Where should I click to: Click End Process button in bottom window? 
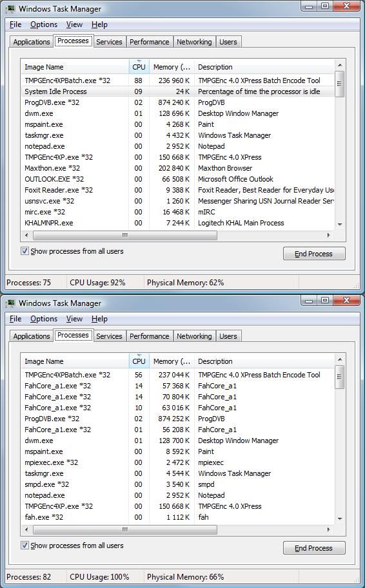coord(314,548)
